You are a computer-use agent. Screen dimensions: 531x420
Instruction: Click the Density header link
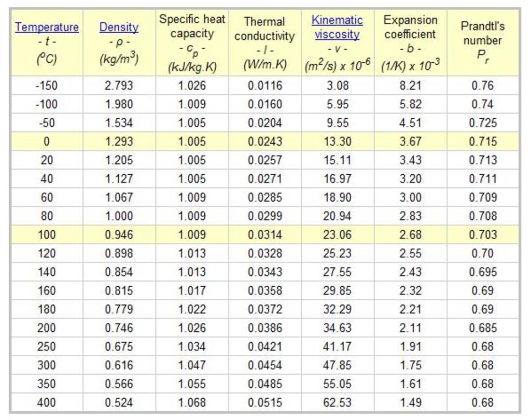(119, 27)
